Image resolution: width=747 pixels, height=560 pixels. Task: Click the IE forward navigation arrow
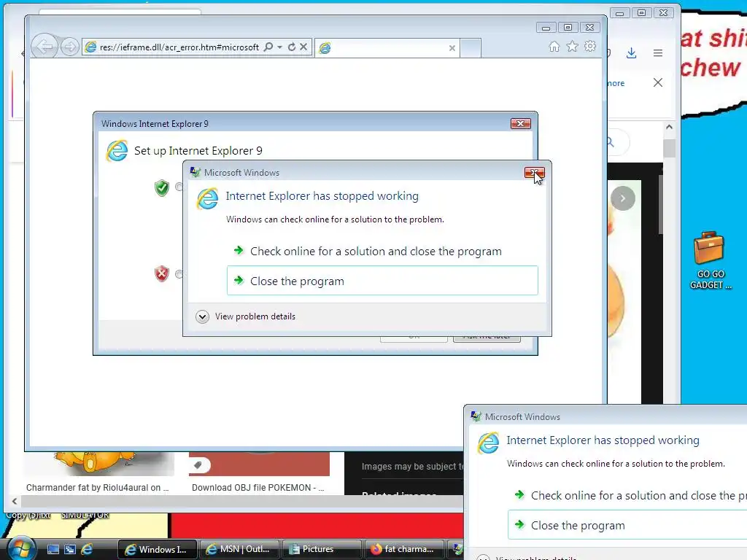click(70, 47)
